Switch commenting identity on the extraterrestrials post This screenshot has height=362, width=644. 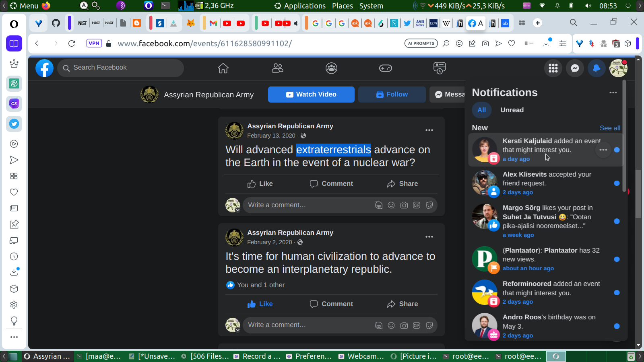tap(233, 205)
